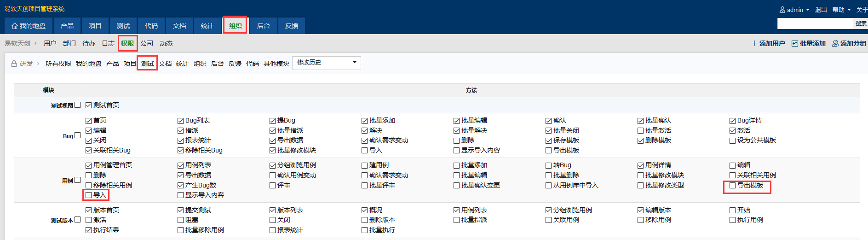This screenshot has height=240, width=868.
Task: Click the admin user avatar icon
Action: (782, 10)
